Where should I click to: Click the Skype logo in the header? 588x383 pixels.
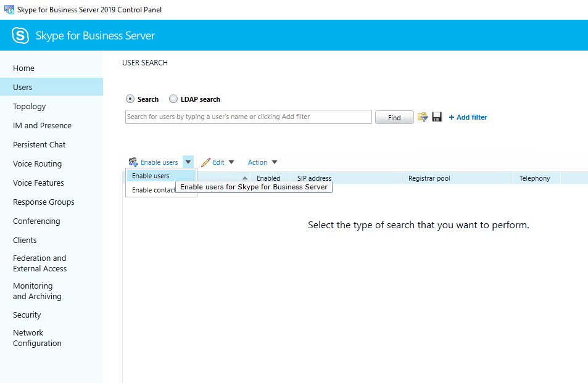[x=20, y=36]
